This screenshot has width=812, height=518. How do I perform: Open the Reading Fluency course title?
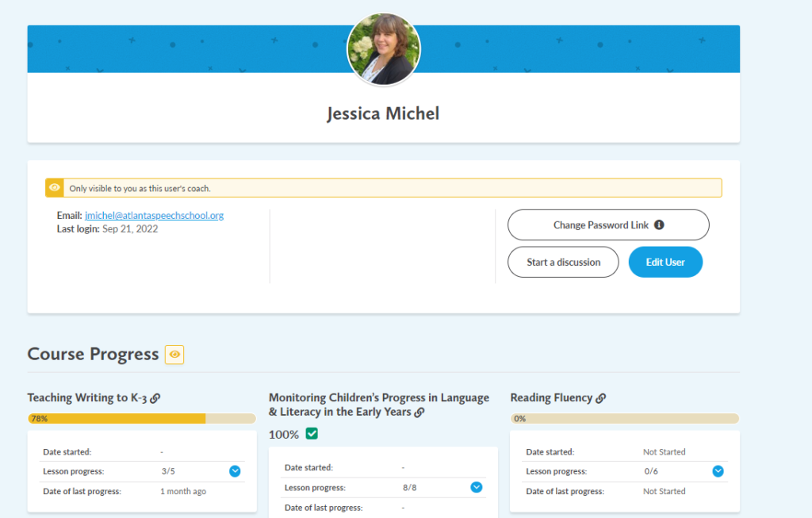point(552,398)
